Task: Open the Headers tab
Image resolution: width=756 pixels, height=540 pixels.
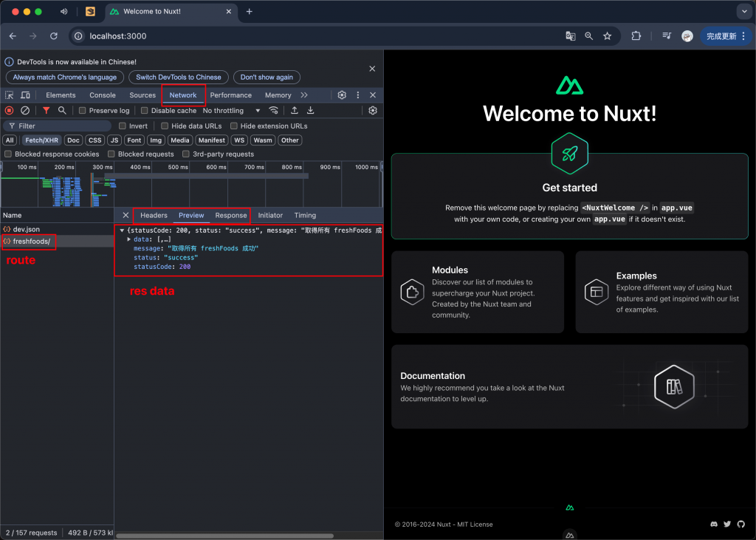Action: pyautogui.click(x=154, y=215)
